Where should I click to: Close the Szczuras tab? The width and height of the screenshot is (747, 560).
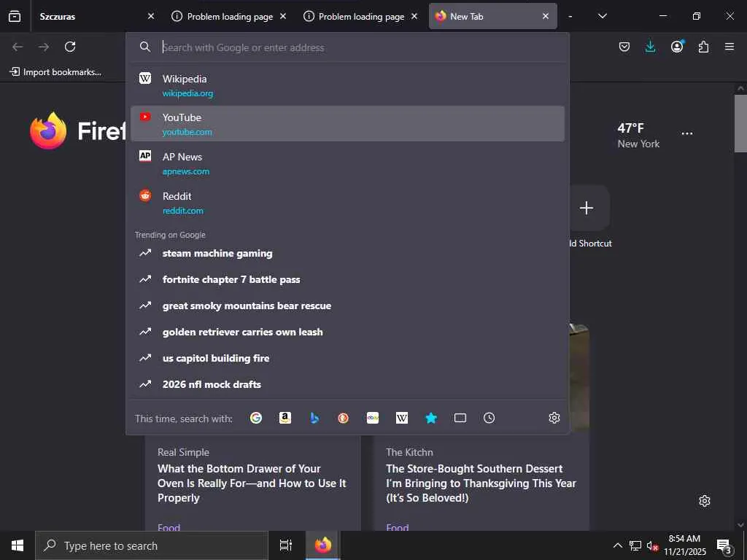tap(151, 16)
